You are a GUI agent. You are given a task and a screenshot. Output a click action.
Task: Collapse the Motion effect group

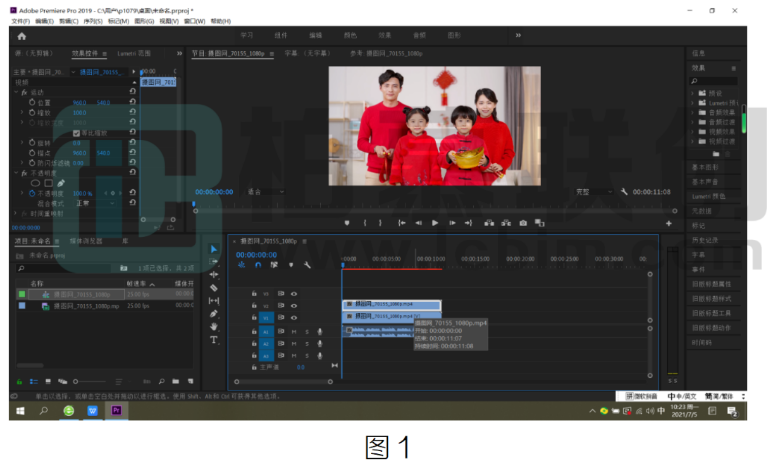[16, 92]
